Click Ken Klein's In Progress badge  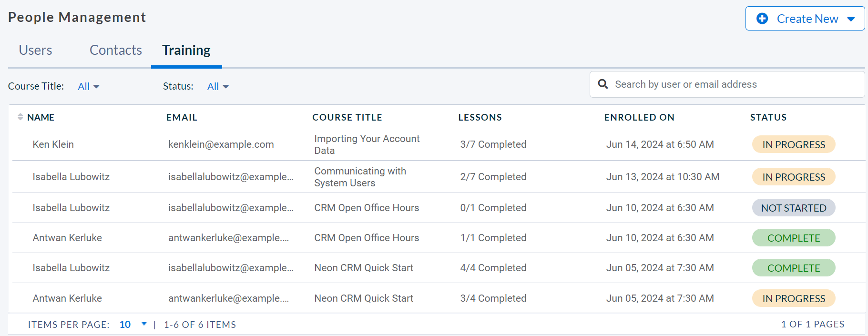point(794,144)
